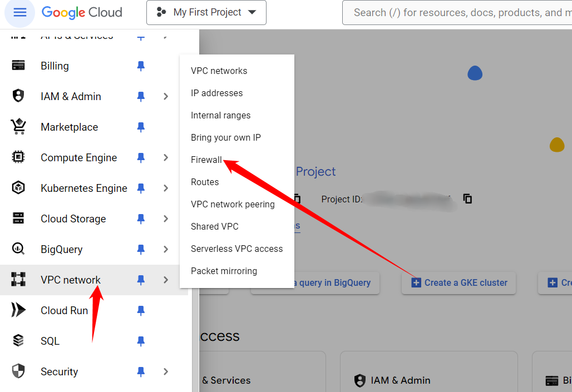This screenshot has width=572, height=392.
Task: Expand the Cloud Storage submenu chevron
Action: (x=166, y=219)
